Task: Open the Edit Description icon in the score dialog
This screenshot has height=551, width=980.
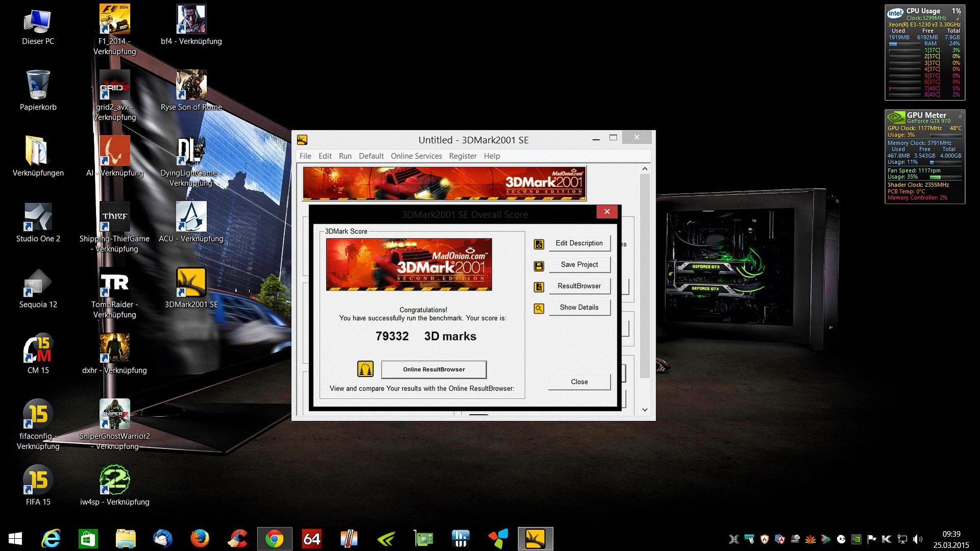Action: [539, 244]
